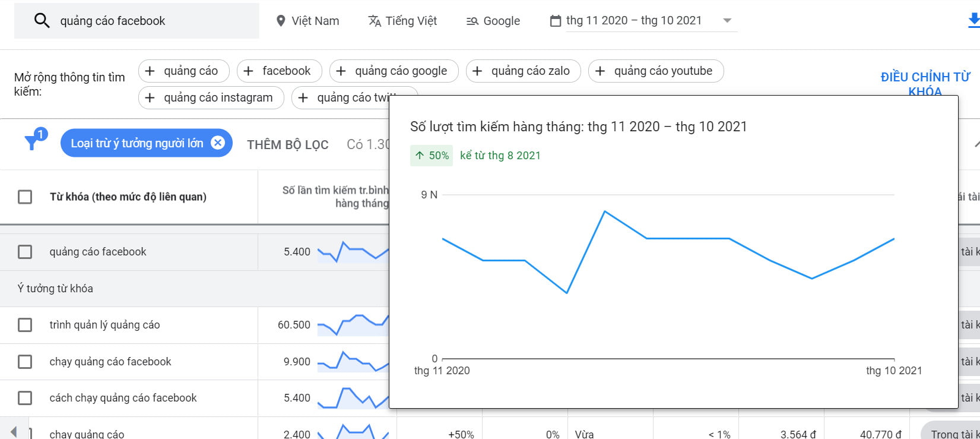The width and height of the screenshot is (980, 439).
Task: Sort by 'Số lần tìm kiếm tr.bình hàng tháng' header
Action: tap(335, 197)
